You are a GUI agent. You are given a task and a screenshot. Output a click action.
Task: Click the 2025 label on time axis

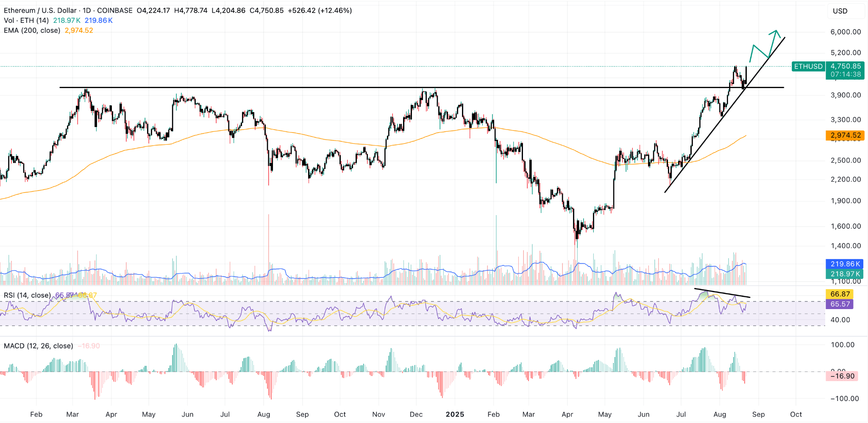(455, 415)
